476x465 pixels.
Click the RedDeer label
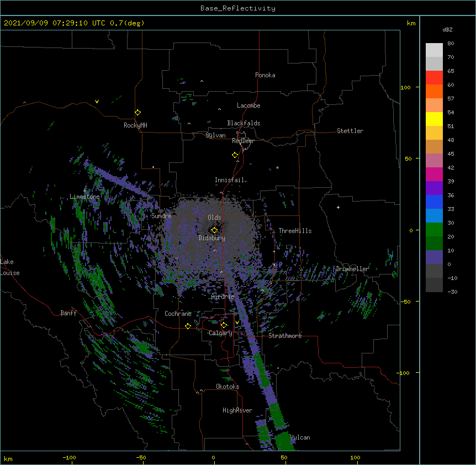click(243, 141)
